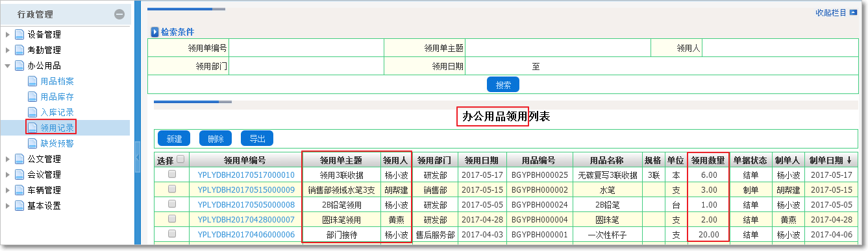Click the 领用日期 start date field

click(x=497, y=66)
